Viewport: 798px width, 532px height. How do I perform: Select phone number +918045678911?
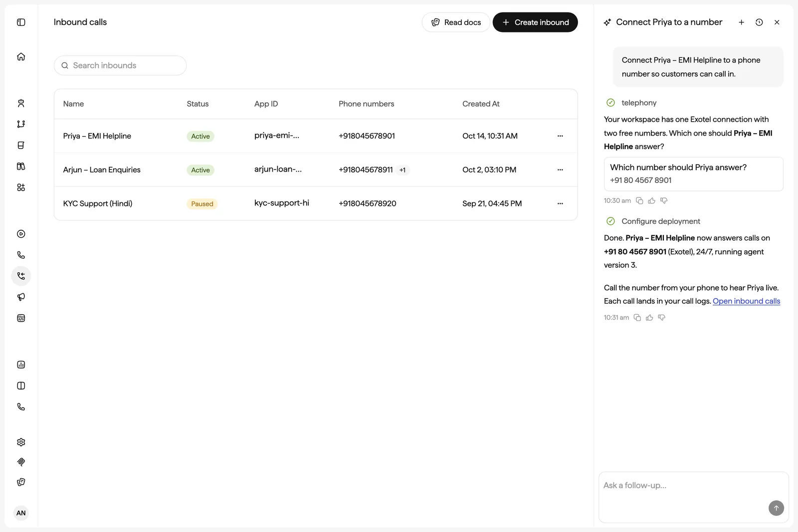[x=366, y=170]
